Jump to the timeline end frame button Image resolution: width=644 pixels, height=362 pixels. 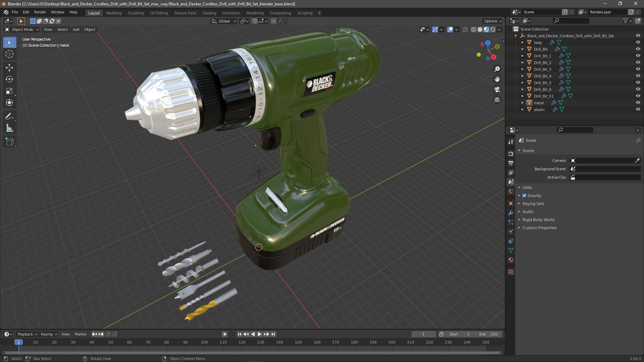(x=273, y=334)
